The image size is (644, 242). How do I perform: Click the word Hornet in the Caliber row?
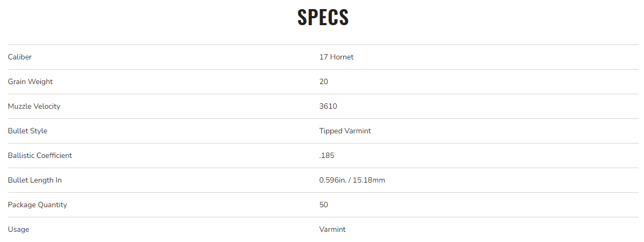coord(342,57)
